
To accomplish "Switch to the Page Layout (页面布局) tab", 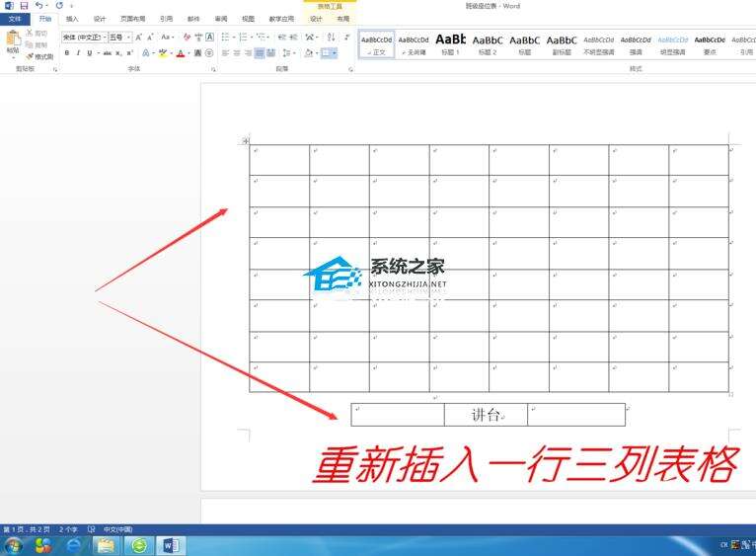I will [x=132, y=19].
